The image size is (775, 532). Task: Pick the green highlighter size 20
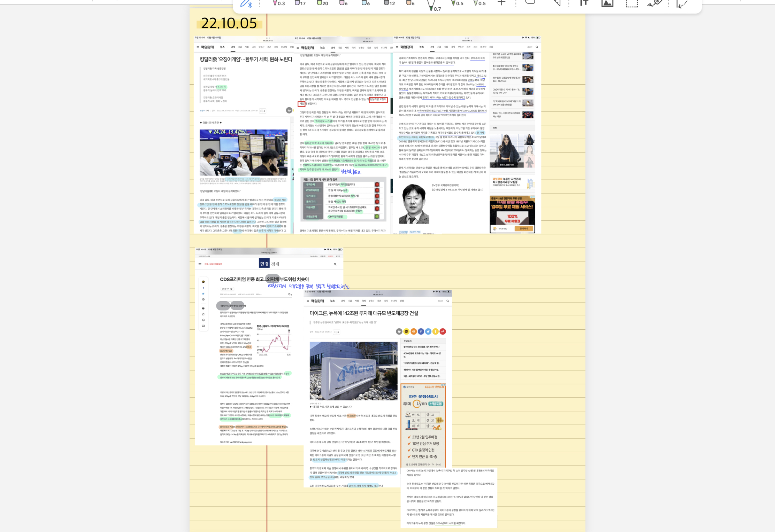pos(322,3)
